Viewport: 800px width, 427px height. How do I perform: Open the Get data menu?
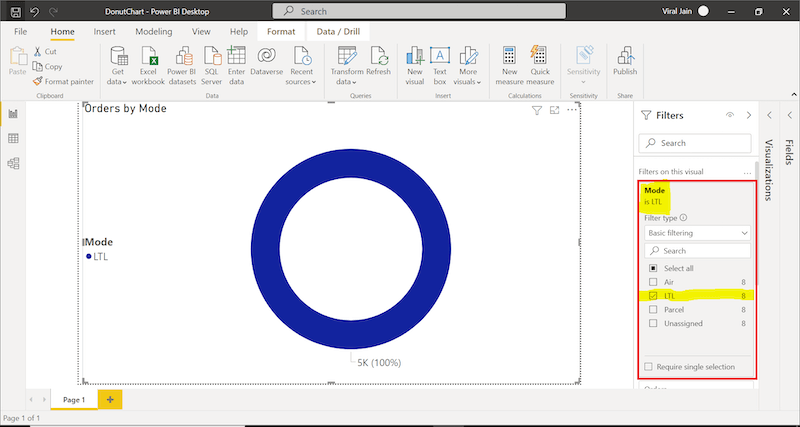[x=117, y=65]
